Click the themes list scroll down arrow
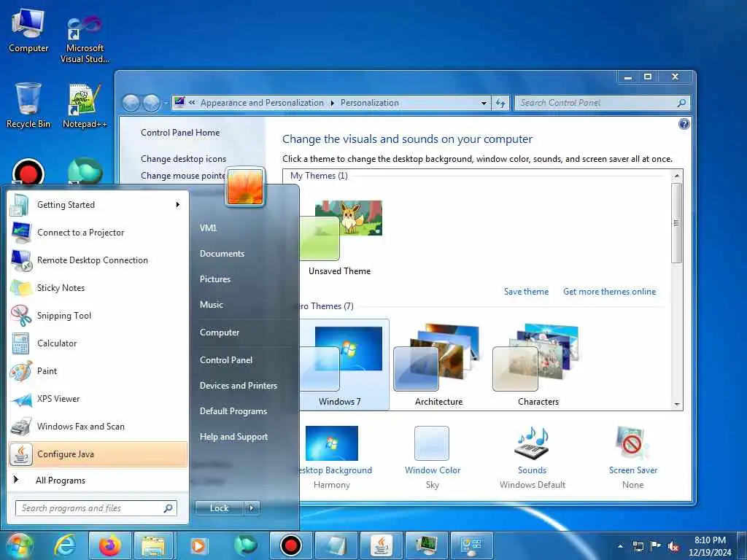Viewport: 747px width, 560px height. coord(676,405)
